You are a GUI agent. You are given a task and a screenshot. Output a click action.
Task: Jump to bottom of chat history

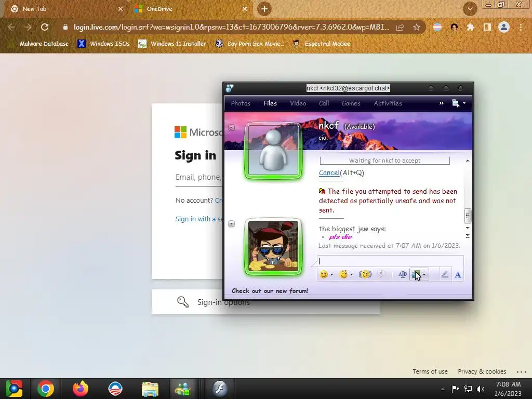pos(468,236)
